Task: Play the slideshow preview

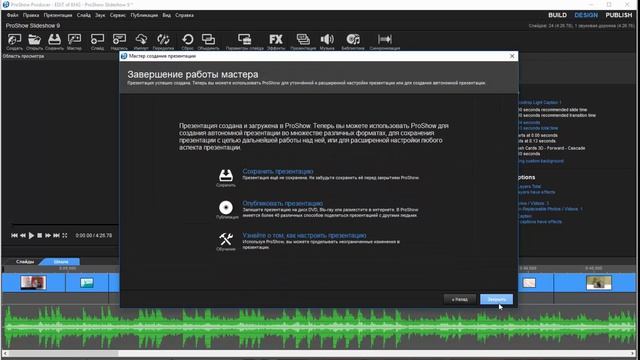Action: point(31,236)
